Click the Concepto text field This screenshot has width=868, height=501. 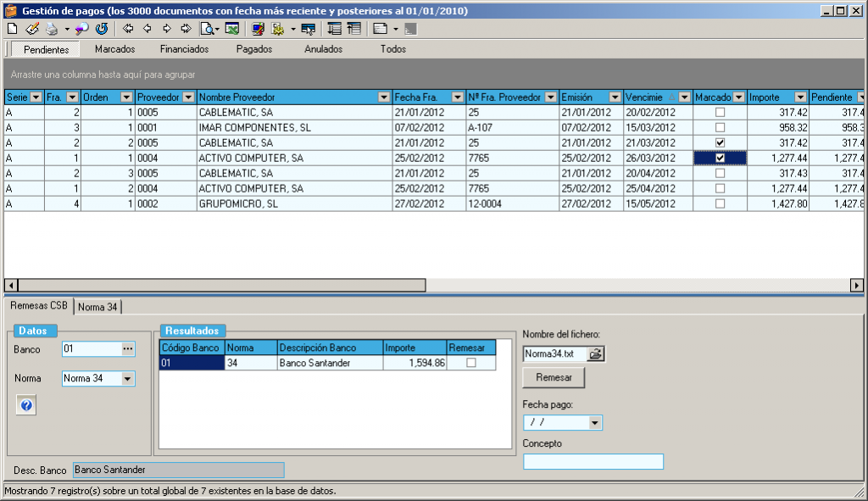pos(593,462)
